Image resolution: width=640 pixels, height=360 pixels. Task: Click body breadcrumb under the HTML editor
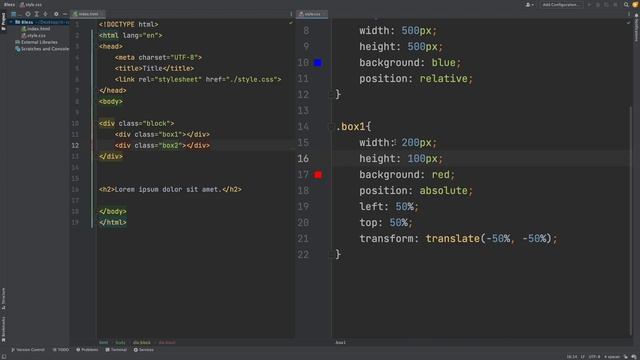tap(120, 342)
